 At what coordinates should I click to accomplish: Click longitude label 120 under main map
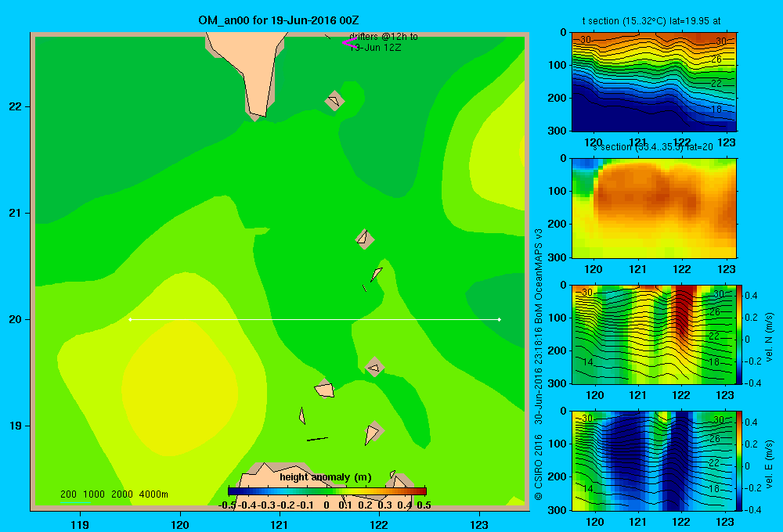[x=180, y=524]
